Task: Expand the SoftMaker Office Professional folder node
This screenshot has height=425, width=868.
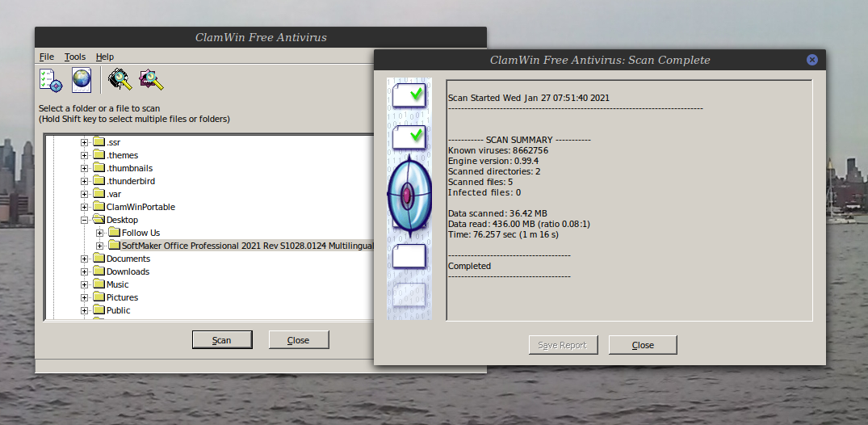Action: click(99, 246)
